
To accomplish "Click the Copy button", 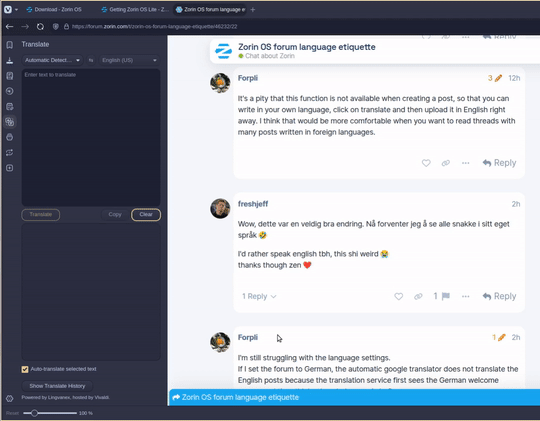I will click(115, 215).
